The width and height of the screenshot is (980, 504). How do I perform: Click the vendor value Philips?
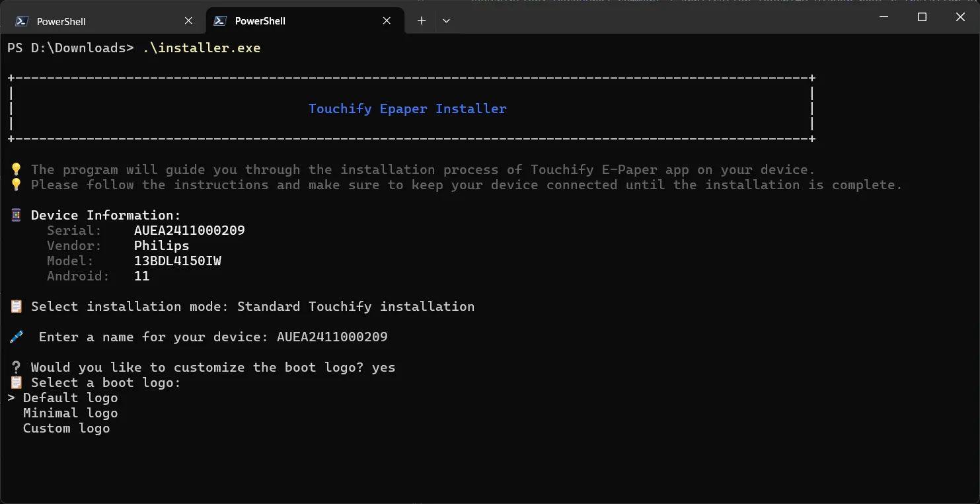pos(162,246)
